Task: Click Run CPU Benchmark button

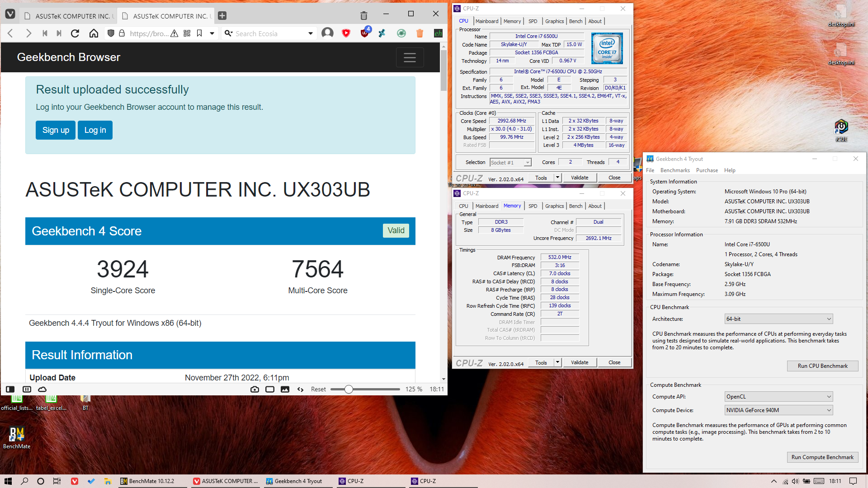Action: click(x=822, y=366)
